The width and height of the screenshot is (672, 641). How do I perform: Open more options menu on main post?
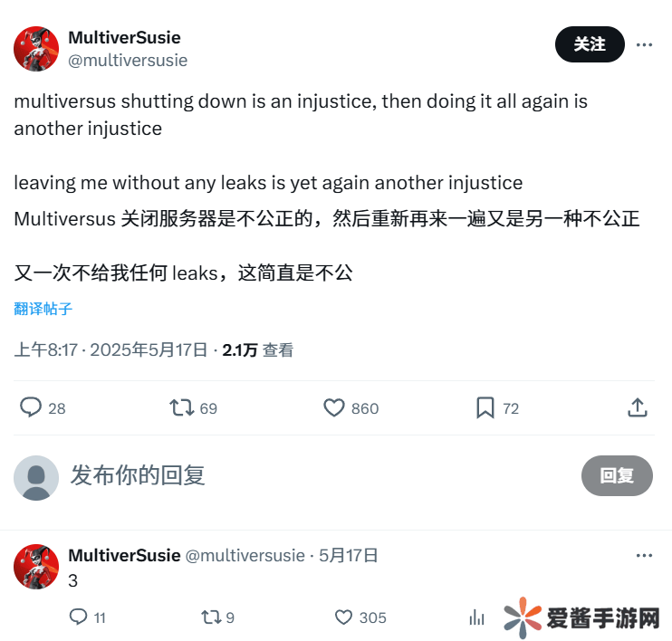click(644, 44)
